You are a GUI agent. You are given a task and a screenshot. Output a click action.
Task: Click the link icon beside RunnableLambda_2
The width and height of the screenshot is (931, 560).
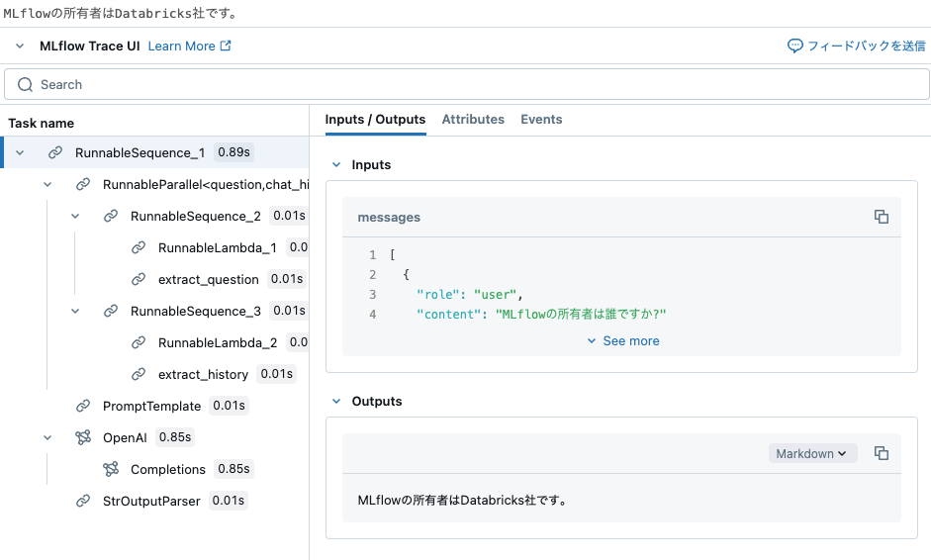coord(139,342)
